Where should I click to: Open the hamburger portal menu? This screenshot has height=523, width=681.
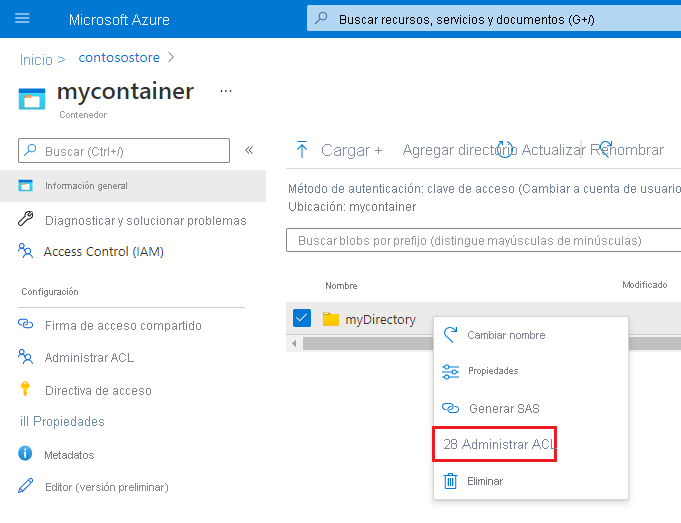tap(22, 18)
